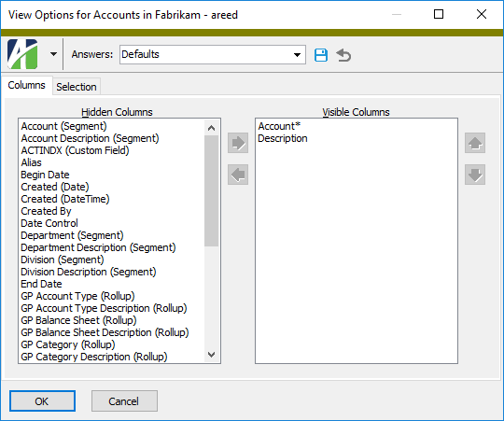504x421 pixels.
Task: Select 'Begin Date' in Hidden Columns
Action: (45, 175)
